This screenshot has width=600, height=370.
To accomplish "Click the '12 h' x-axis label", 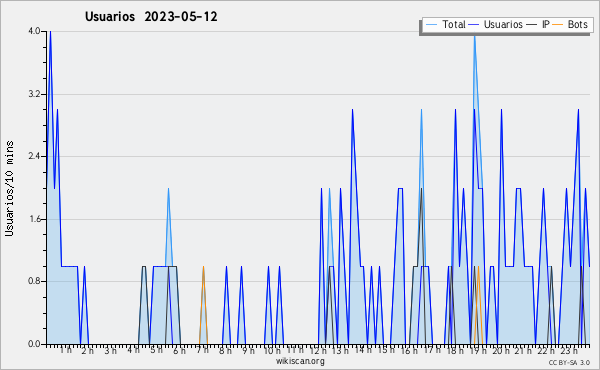I will (318, 351).
